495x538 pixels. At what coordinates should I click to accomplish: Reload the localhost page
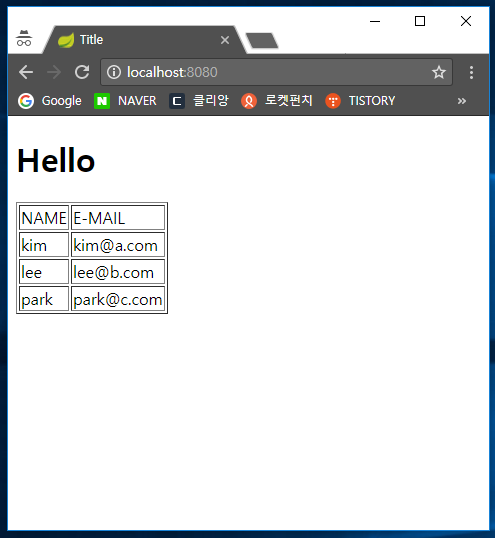[x=82, y=72]
